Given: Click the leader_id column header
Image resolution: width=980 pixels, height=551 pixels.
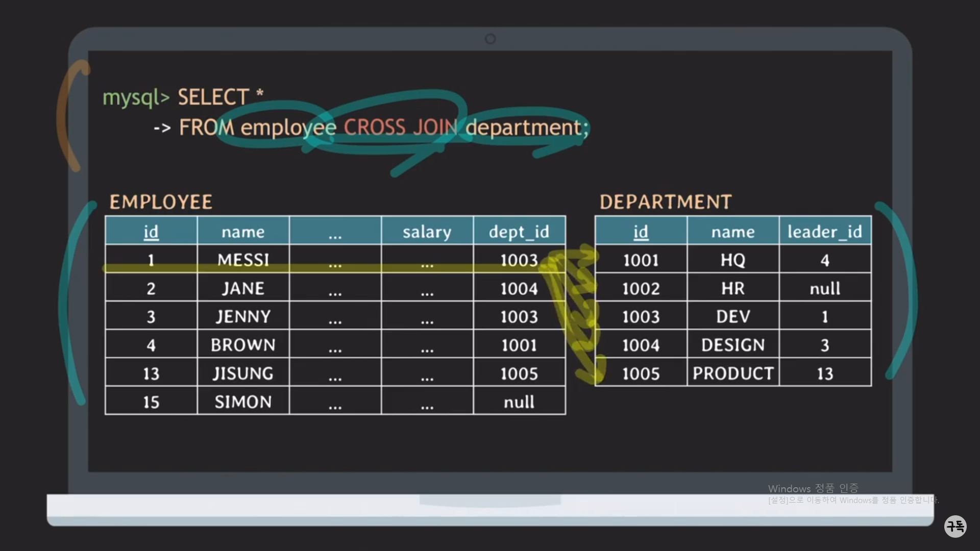Looking at the screenshot, I should [x=825, y=232].
